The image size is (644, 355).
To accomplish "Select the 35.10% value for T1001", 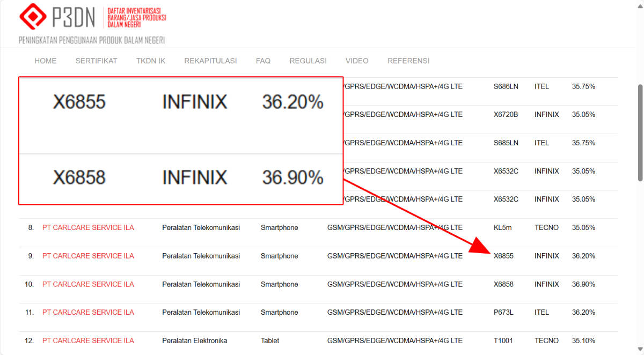I will point(583,341).
